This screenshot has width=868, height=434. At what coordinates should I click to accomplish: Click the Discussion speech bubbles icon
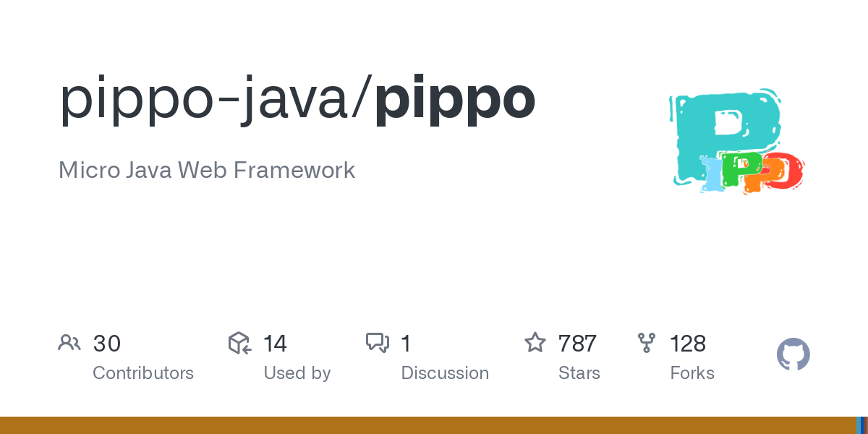(x=378, y=343)
